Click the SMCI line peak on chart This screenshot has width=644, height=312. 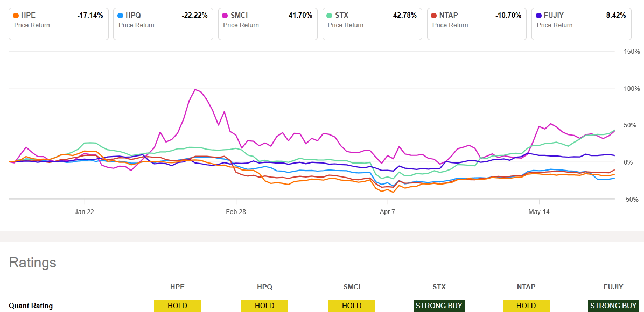pyautogui.click(x=195, y=90)
